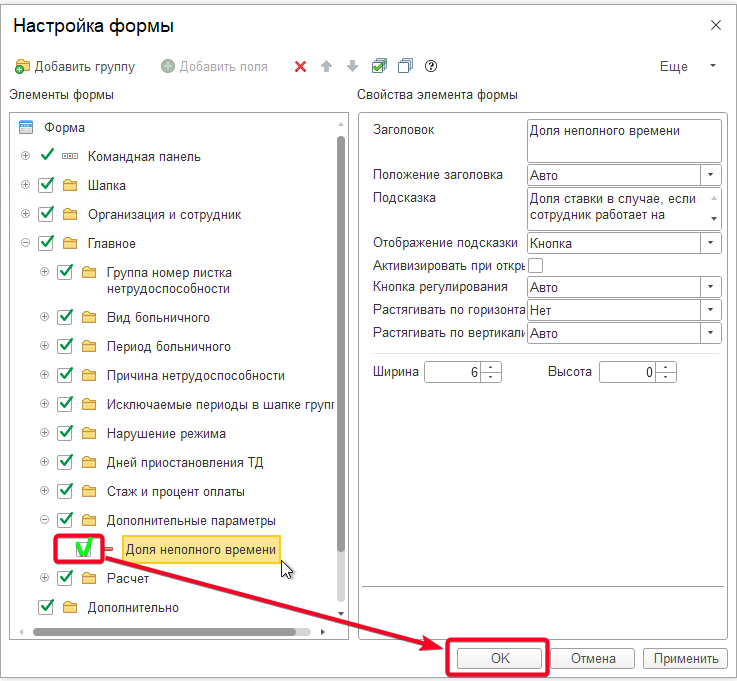The height and width of the screenshot is (681, 737).
Task: Open help via the question mark icon
Action: coord(431,66)
